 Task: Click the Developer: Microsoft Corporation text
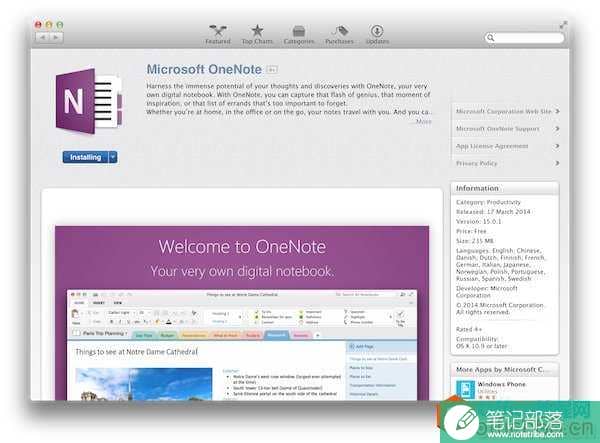click(486, 292)
